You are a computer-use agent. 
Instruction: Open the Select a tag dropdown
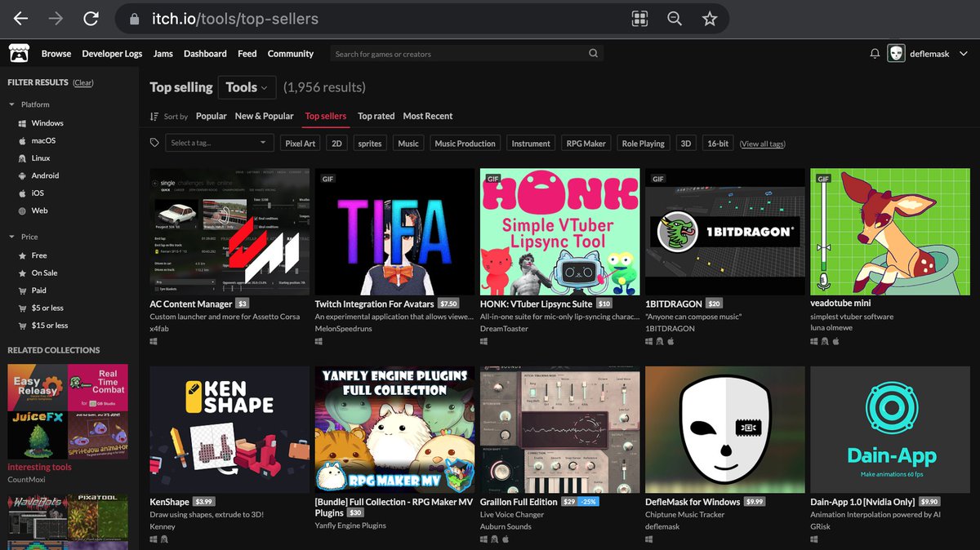pos(219,142)
